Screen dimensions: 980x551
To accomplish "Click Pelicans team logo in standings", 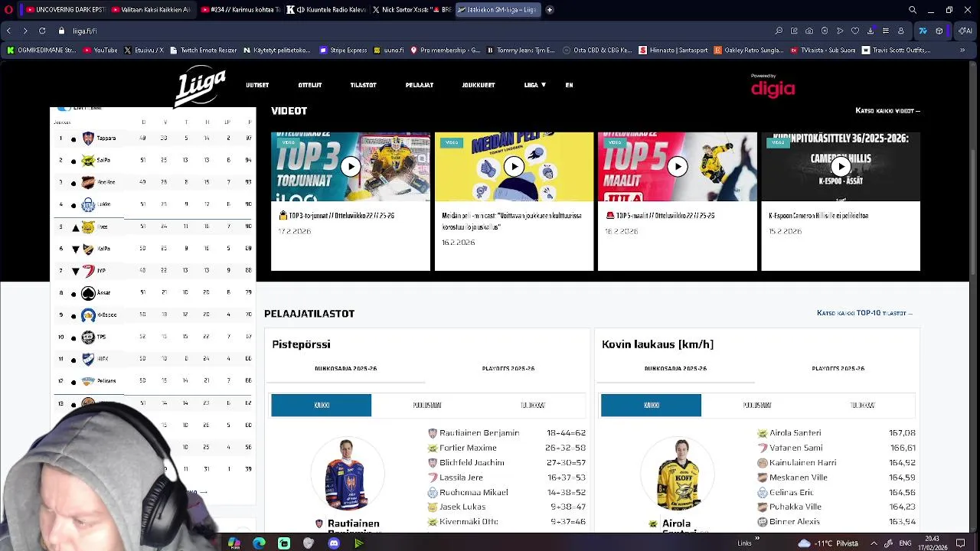I will 88,381.
